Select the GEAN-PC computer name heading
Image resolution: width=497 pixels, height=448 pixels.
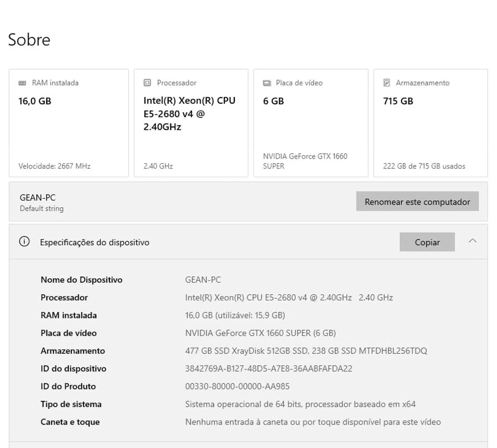(x=38, y=198)
